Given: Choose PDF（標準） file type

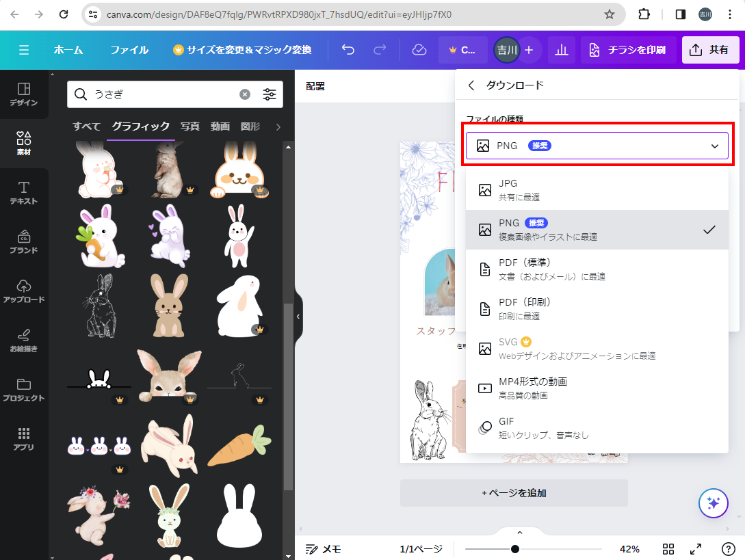Looking at the screenshot, I should (x=597, y=269).
